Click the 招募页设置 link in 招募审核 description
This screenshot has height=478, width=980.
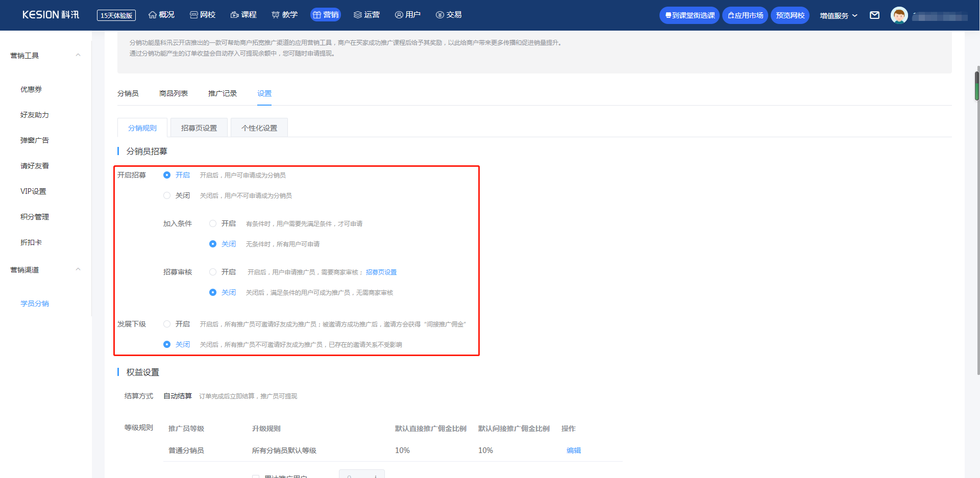click(x=381, y=272)
